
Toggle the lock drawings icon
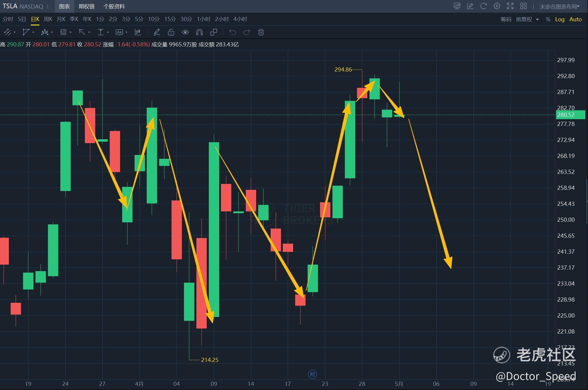171,32
